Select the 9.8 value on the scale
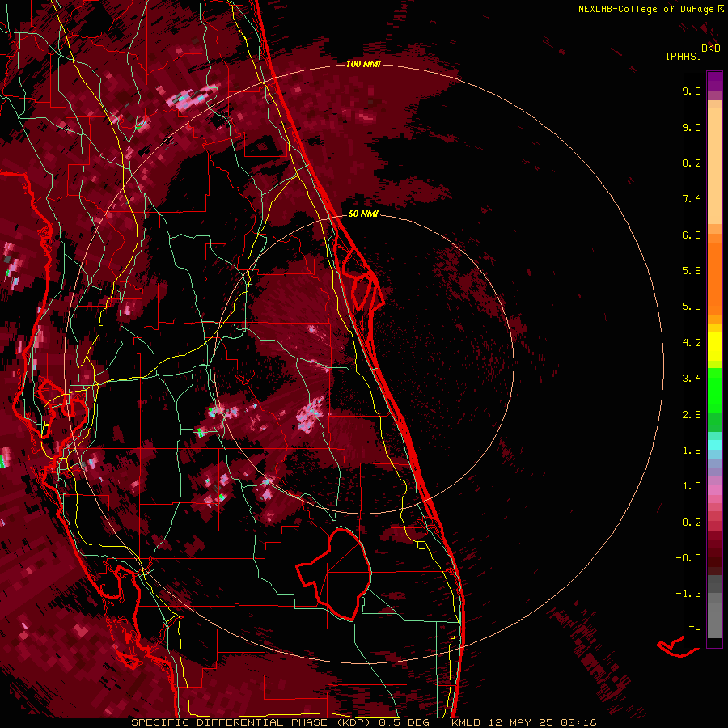Screen dimensions: 728x728 692,91
